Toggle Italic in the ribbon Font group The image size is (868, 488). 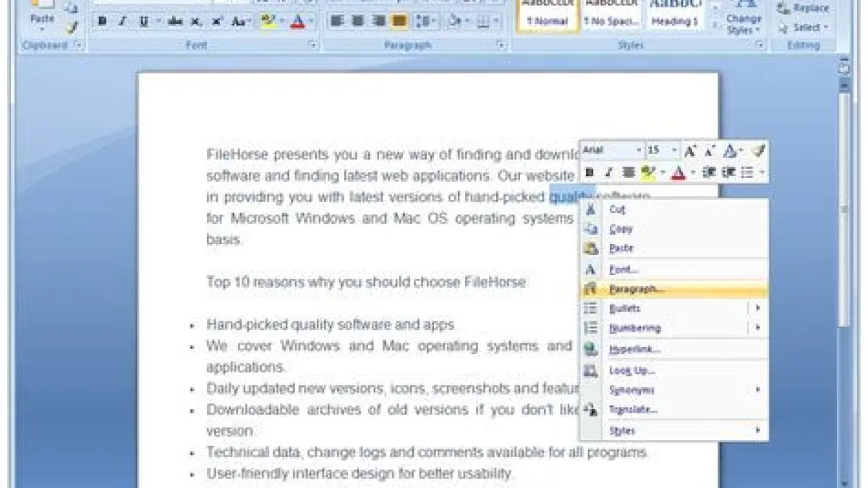coord(122,22)
